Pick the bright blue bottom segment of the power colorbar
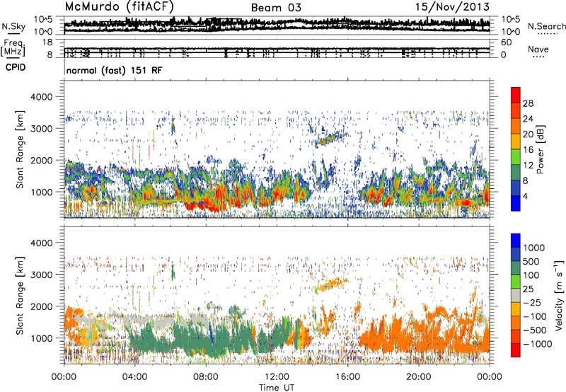This screenshot has height=392, width=566. [516, 203]
